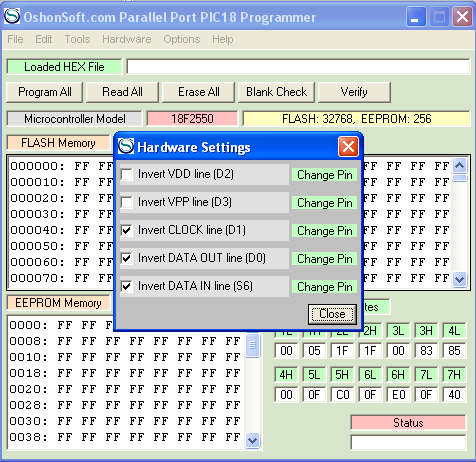
Task: Open the Help menu
Action: point(223,39)
